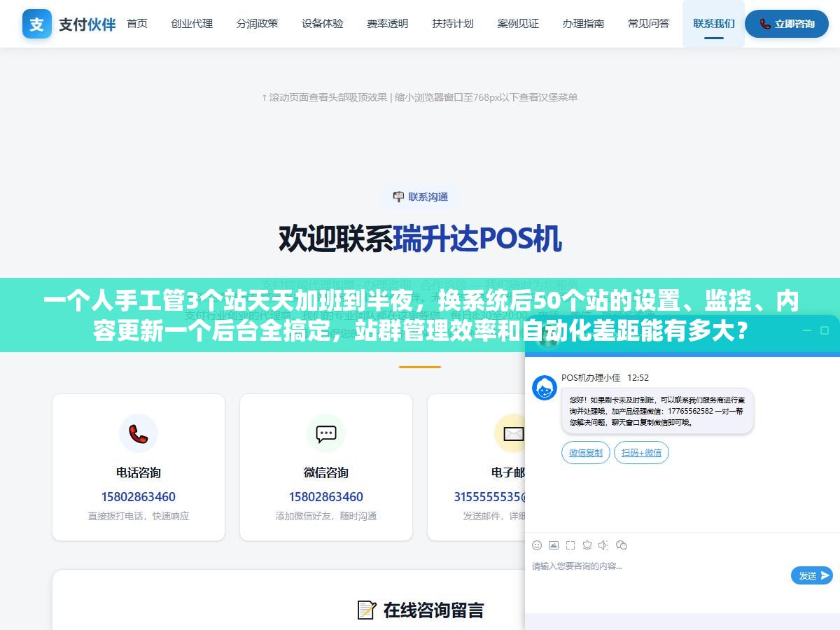Click the email address 3155555535
The height and width of the screenshot is (630, 840).
(x=489, y=497)
